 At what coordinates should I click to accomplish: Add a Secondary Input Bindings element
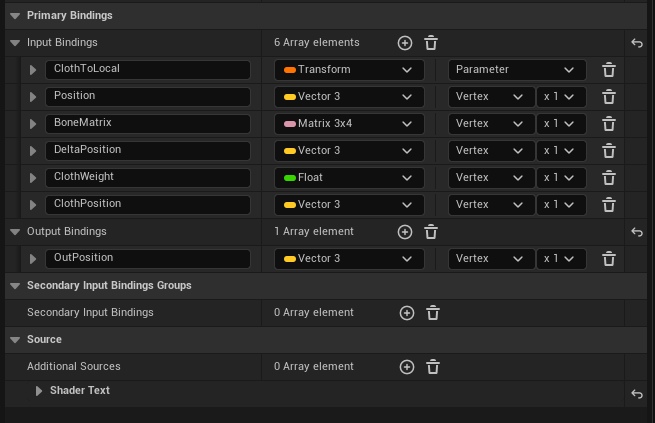(406, 313)
